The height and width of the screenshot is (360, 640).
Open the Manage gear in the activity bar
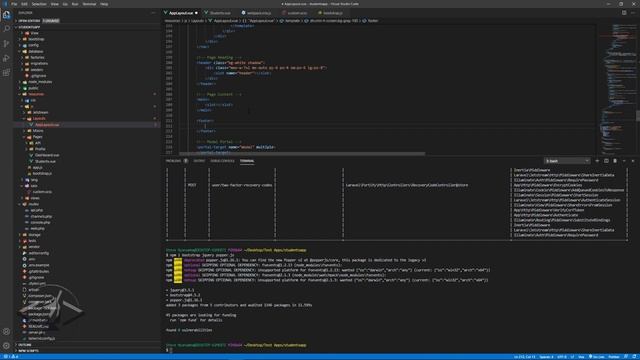point(6,346)
